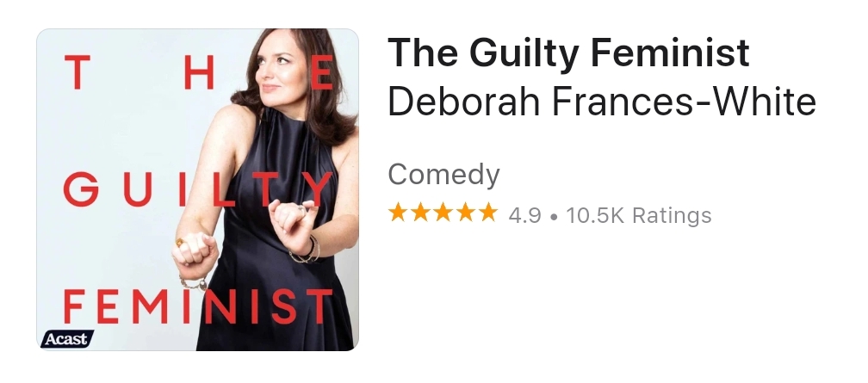Image resolution: width=868 pixels, height=383 pixels.
Task: Click the Acast logo badge on cover
Action: click(67, 339)
